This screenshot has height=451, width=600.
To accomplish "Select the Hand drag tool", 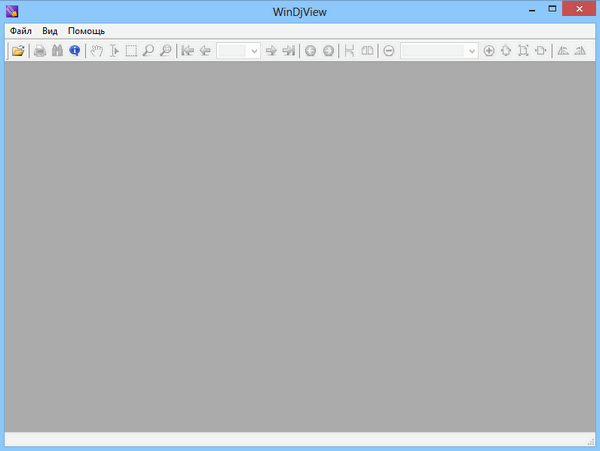I will tap(97, 51).
